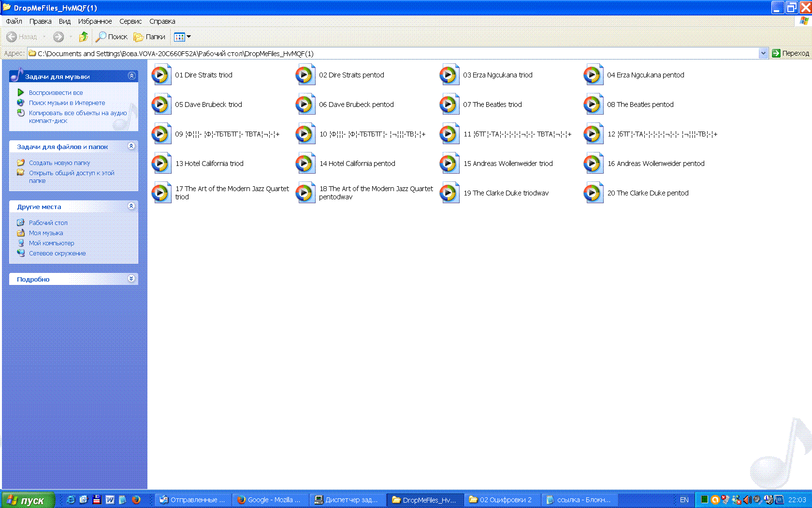Image resolution: width=812 pixels, height=508 pixels.
Task: Select the 08 The Beatles pentod file icon
Action: tap(593, 105)
